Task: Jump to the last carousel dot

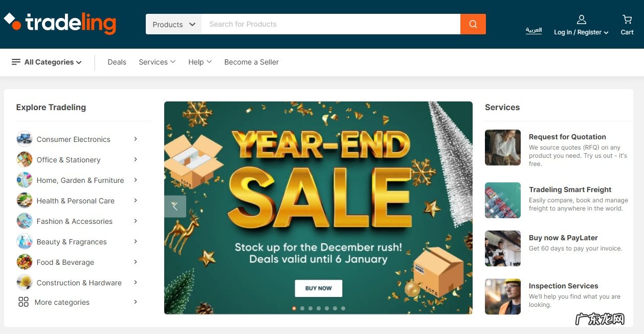Action: coord(343,308)
